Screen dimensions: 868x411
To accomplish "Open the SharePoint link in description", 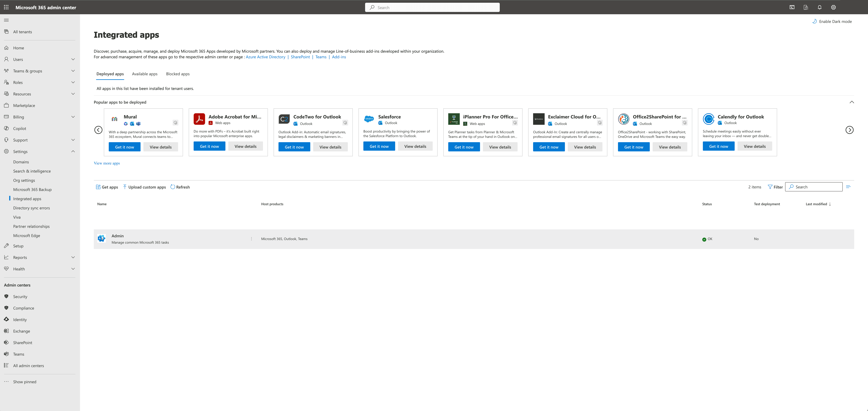I will [300, 57].
